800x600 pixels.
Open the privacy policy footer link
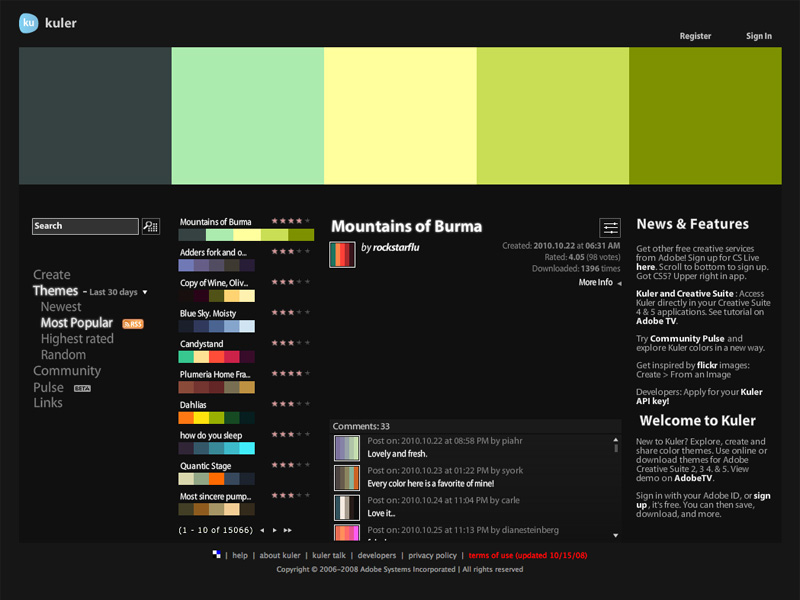pos(432,555)
